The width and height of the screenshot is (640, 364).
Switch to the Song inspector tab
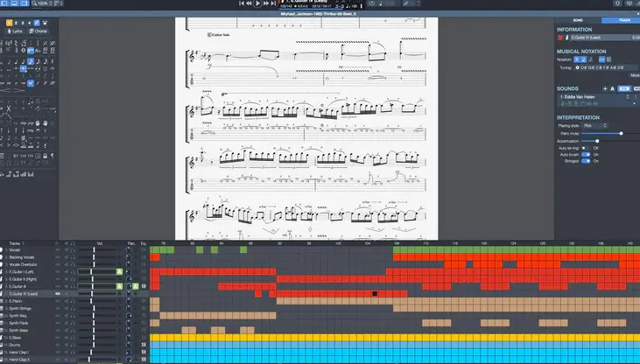tap(578, 20)
